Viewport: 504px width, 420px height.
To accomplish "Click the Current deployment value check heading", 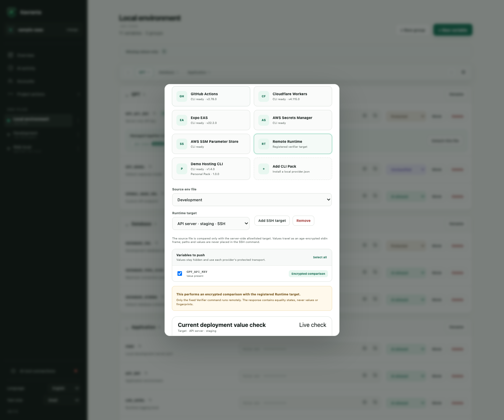I will pos(222,325).
